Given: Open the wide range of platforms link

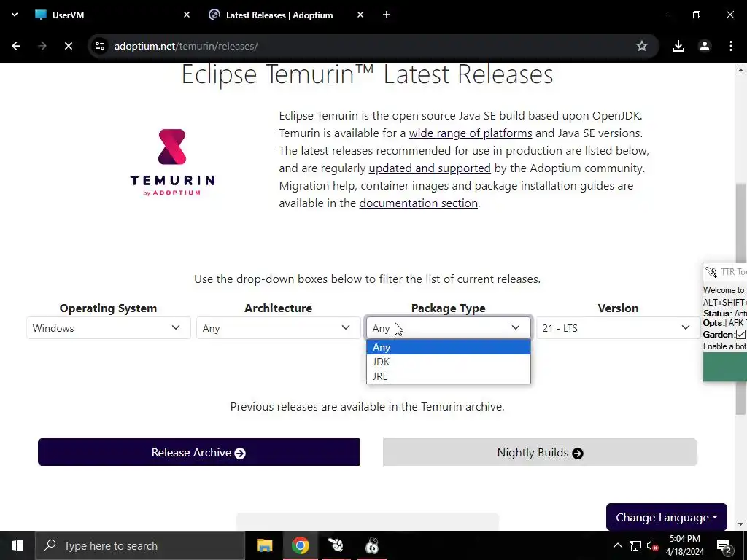Looking at the screenshot, I should pyautogui.click(x=471, y=133).
